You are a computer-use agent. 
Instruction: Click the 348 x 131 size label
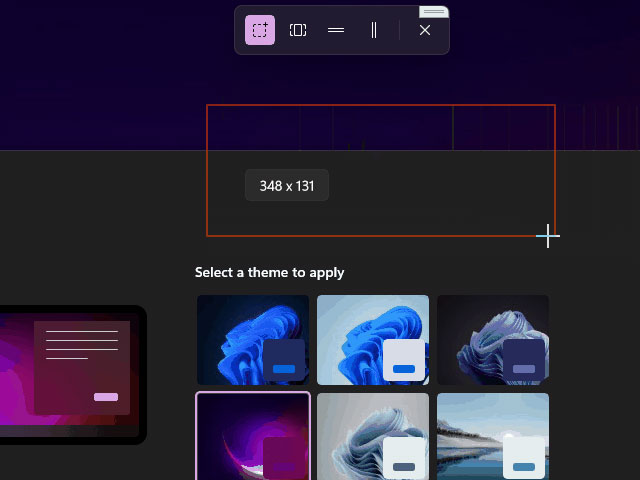(287, 186)
